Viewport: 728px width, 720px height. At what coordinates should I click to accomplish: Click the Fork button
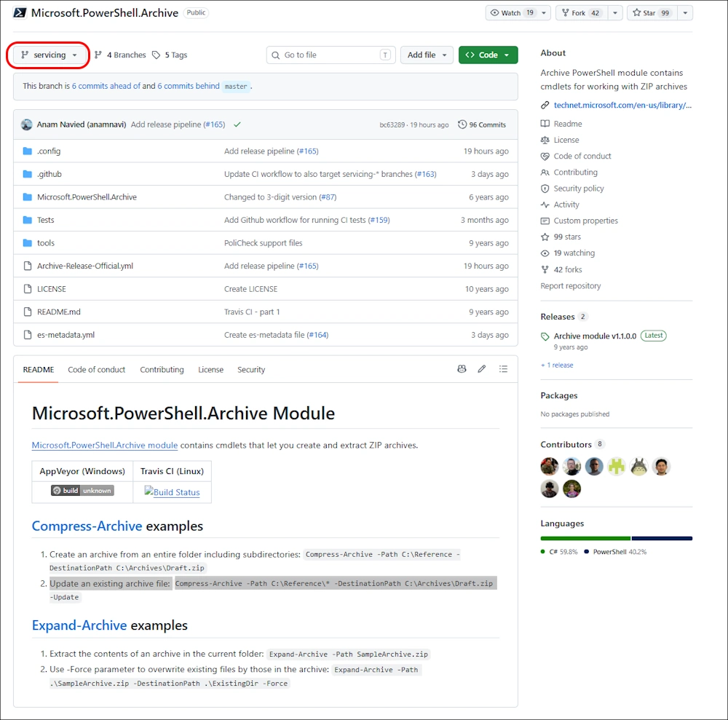click(582, 13)
